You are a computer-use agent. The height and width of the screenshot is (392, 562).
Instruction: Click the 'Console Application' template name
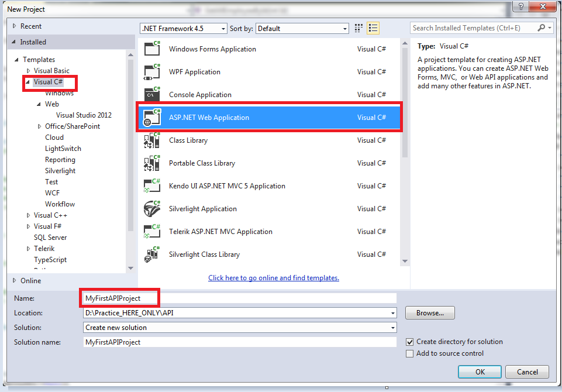201,95
